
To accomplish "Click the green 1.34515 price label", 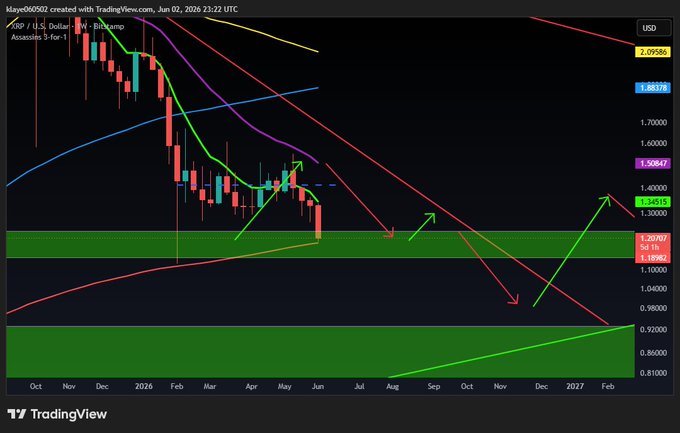I will pos(653,202).
